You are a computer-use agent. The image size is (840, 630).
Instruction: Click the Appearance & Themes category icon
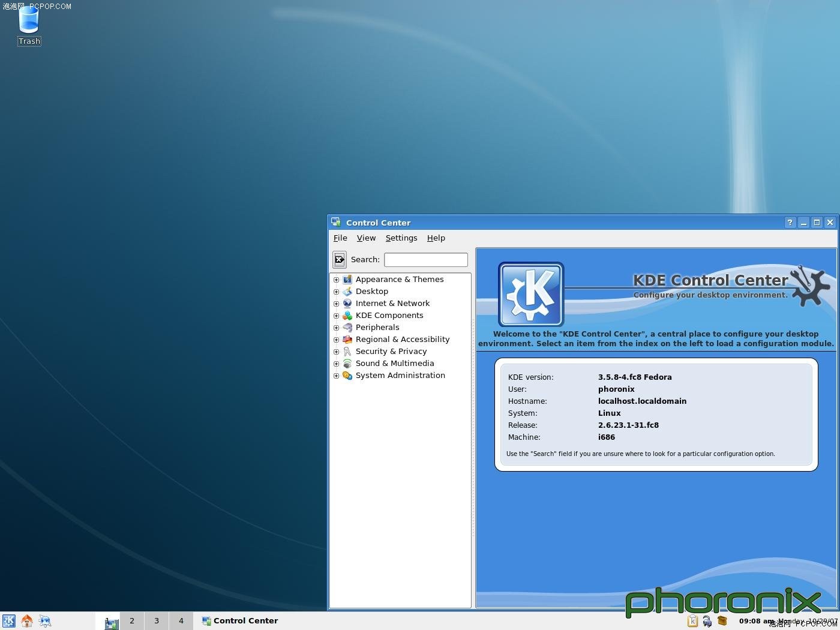tap(347, 280)
